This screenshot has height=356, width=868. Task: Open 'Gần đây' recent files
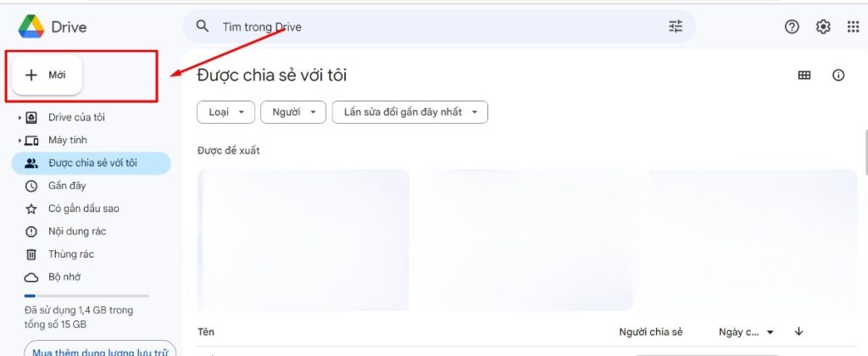click(67, 186)
